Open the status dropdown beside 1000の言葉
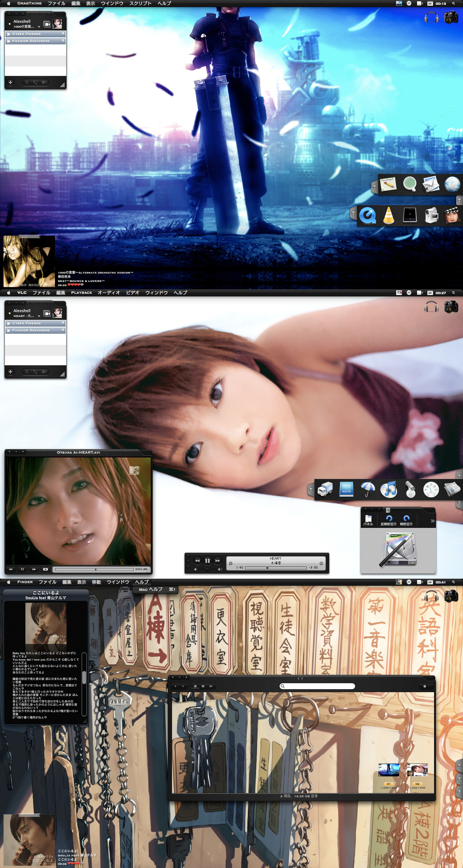Image resolution: width=463 pixels, height=868 pixels. [39, 27]
